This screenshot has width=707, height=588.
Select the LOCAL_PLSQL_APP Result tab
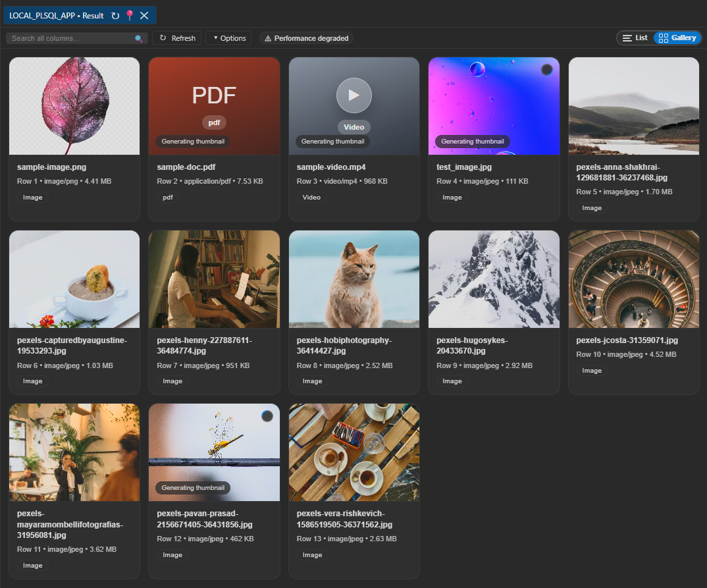click(57, 16)
